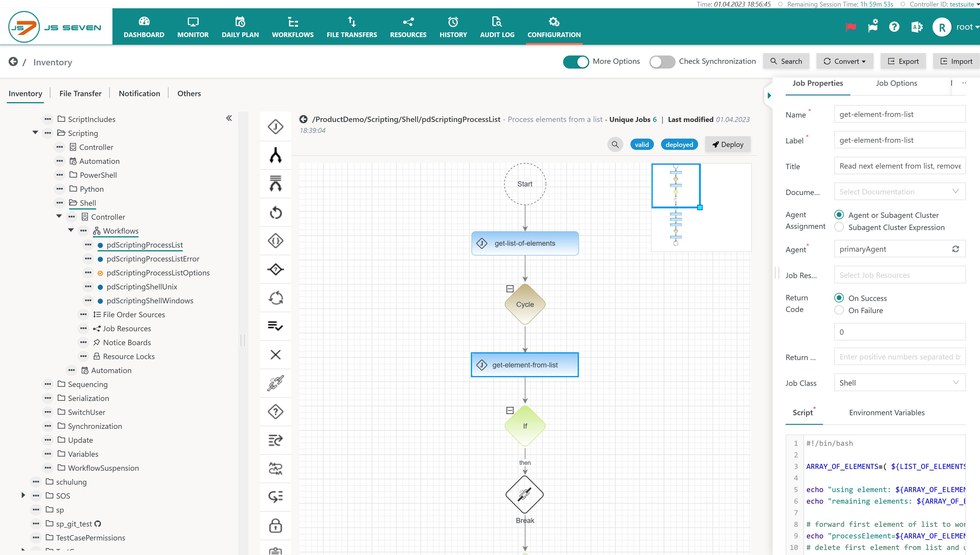Click the back arrow before workflow path
980x555 pixels.
(x=303, y=119)
